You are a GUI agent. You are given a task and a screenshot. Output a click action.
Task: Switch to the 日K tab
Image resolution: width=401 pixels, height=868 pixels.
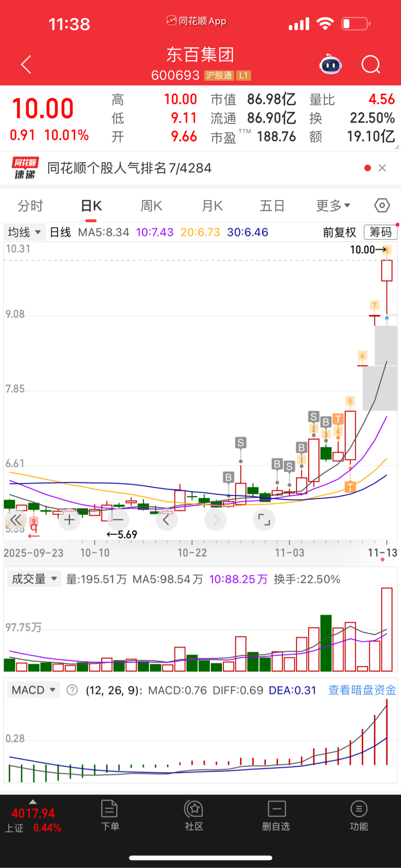pyautogui.click(x=91, y=206)
